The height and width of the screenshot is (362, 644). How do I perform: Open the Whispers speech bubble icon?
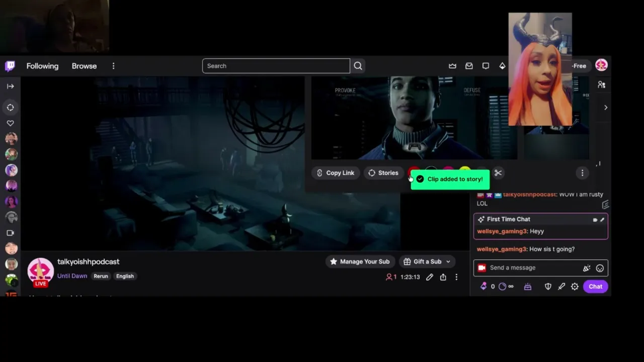[x=486, y=66]
